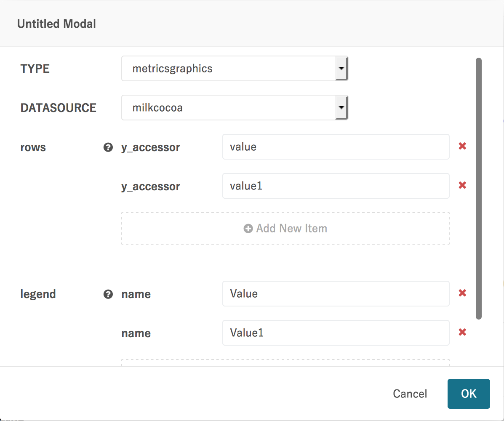The width and height of the screenshot is (504, 421).
Task: Delete the legend name 'Value1' entry
Action: (x=462, y=333)
